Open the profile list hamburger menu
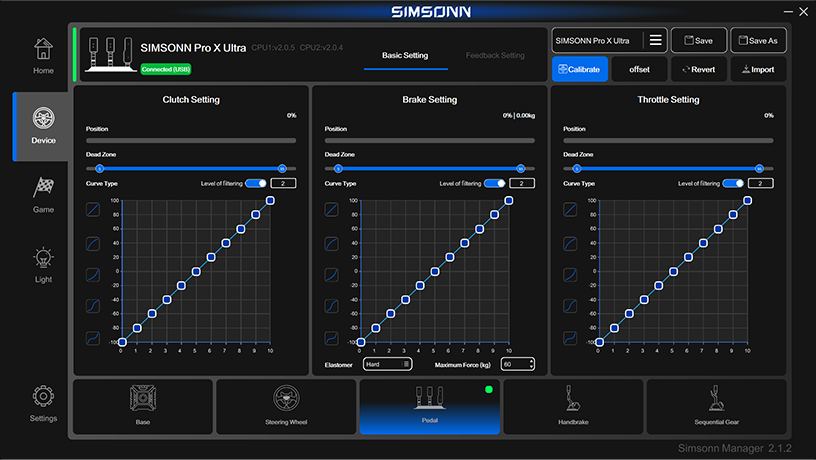This screenshot has width=816, height=460. (656, 40)
